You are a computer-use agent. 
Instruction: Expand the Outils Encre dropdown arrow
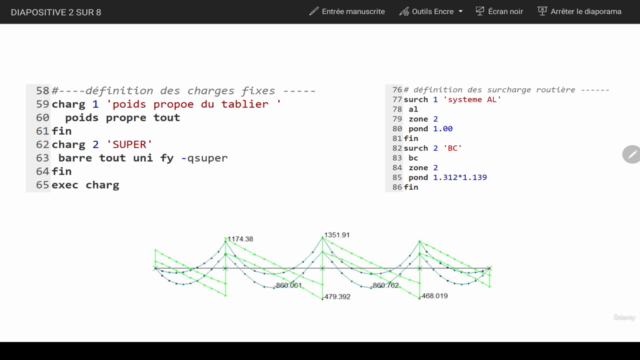click(x=460, y=11)
